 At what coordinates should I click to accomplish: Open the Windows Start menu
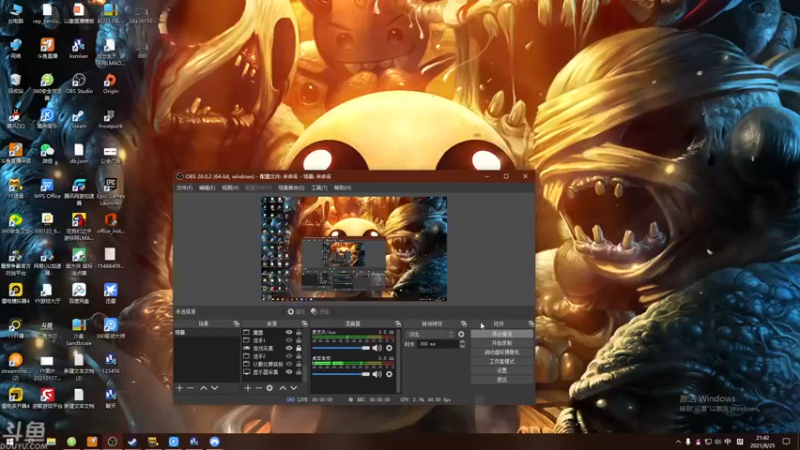[x=10, y=442]
